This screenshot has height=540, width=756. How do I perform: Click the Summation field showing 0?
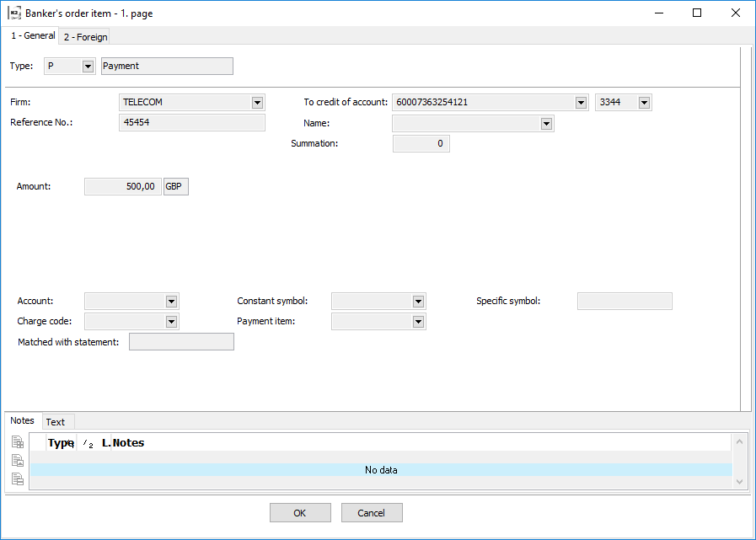421,144
